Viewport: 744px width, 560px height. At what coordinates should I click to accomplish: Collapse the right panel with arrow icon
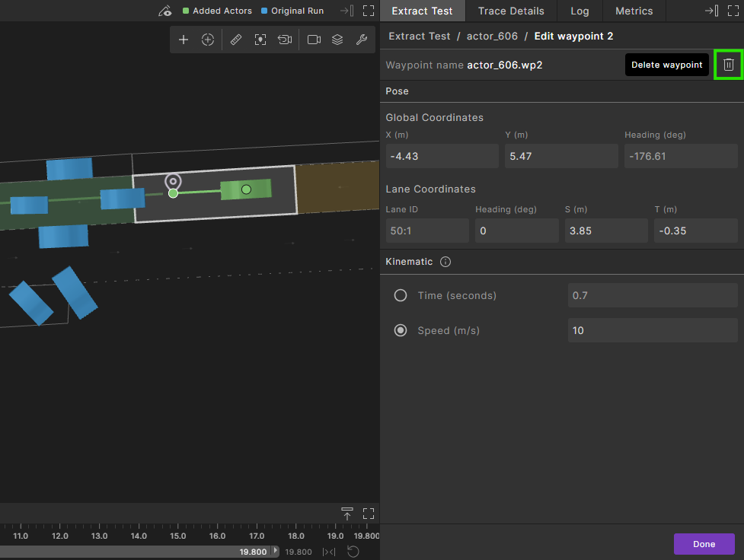711,11
